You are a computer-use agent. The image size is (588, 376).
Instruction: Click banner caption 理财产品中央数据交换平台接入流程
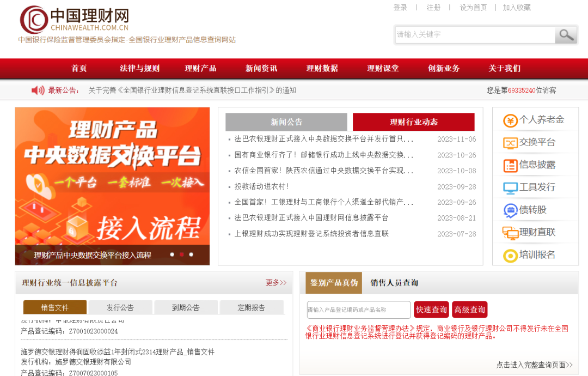click(x=93, y=255)
